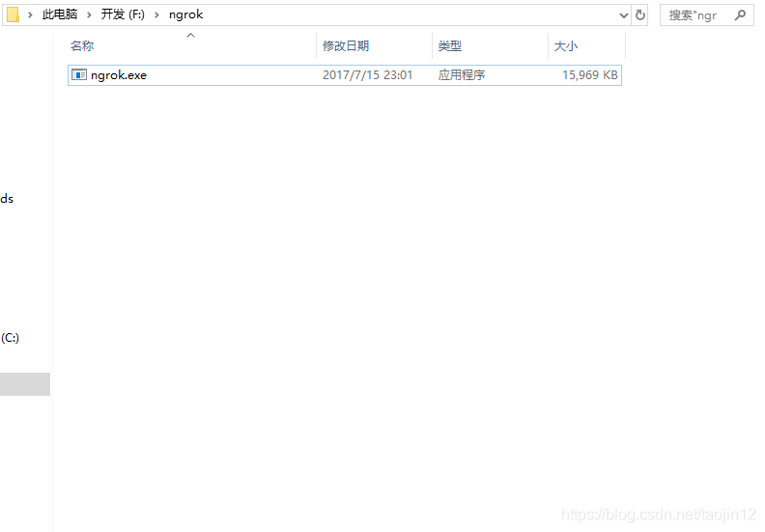
Task: Click the 2017/7/15 23:01 date cell
Action: 367,75
